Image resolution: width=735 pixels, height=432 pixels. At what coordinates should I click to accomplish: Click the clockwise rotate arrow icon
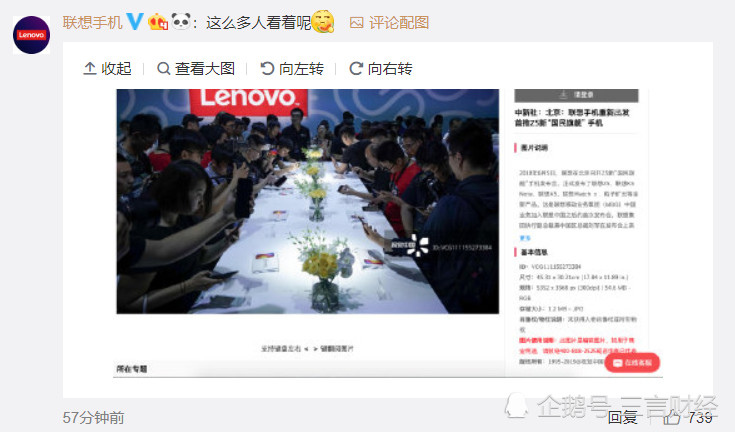tap(356, 69)
